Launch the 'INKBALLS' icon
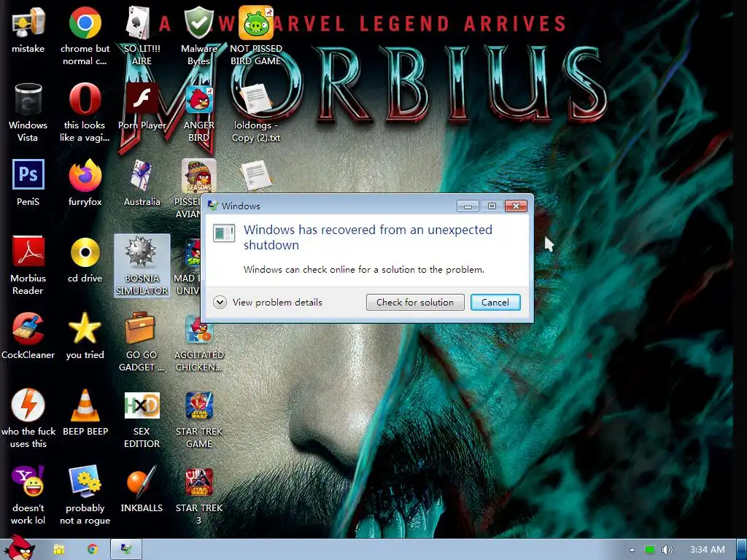The width and height of the screenshot is (747, 560). click(142, 481)
